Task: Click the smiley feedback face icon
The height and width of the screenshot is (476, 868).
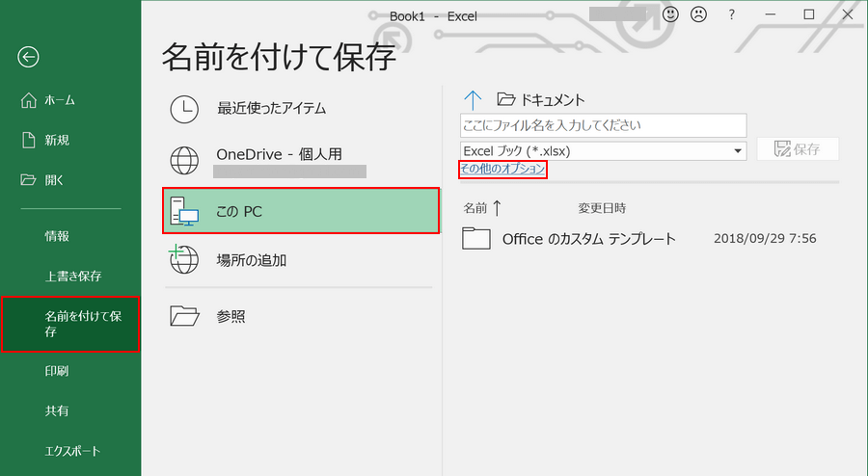Action: [670, 14]
